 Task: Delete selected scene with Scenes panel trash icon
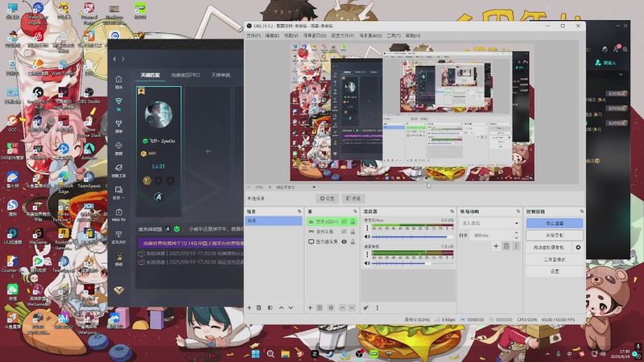pos(258,307)
